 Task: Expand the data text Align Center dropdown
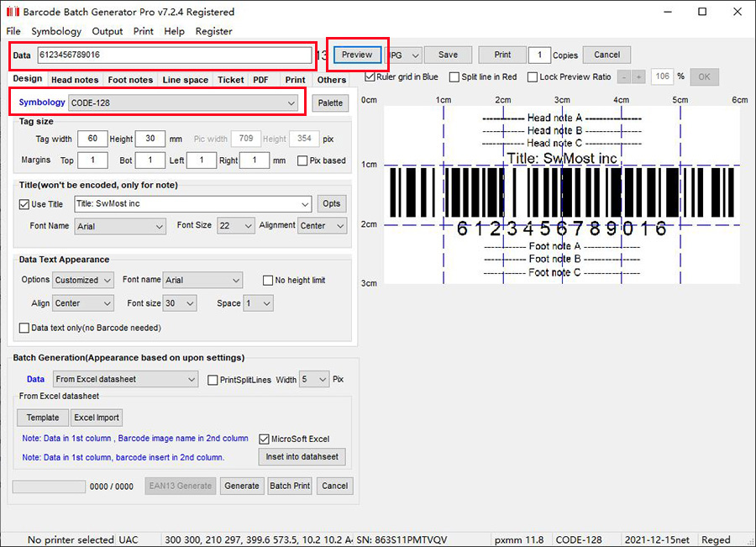pos(83,303)
